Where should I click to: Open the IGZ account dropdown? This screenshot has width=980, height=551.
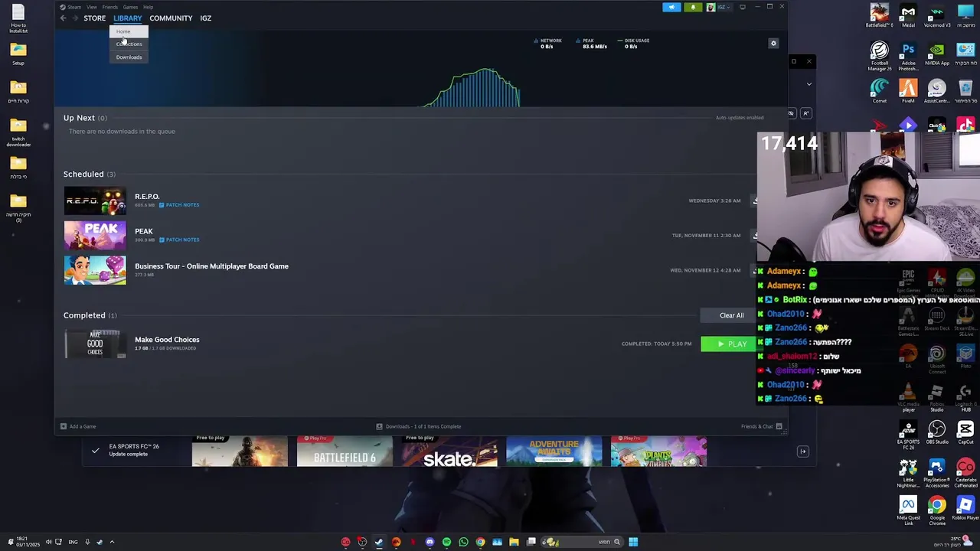click(720, 7)
